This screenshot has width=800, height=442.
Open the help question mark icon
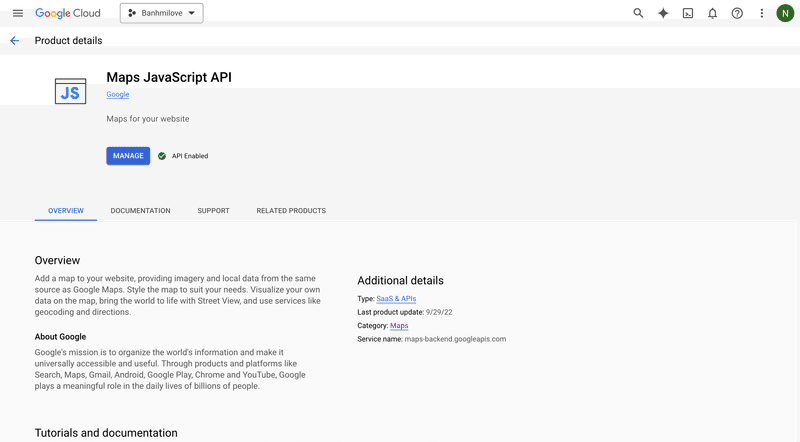pyautogui.click(x=737, y=13)
